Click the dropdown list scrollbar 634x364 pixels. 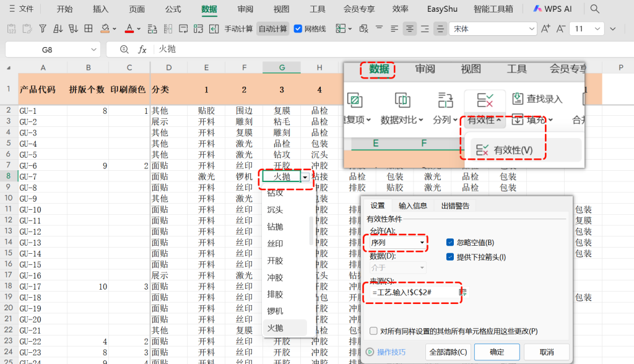tap(311, 230)
